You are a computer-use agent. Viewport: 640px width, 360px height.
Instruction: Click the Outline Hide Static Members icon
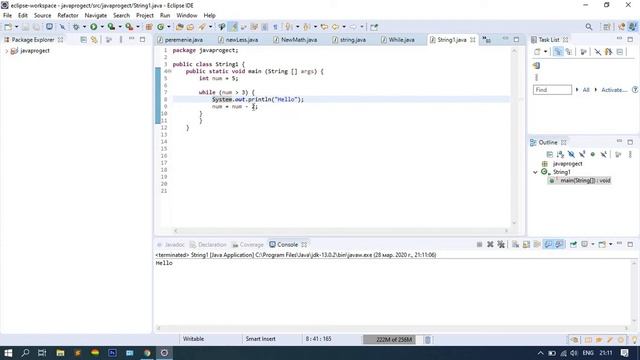click(x=582, y=154)
